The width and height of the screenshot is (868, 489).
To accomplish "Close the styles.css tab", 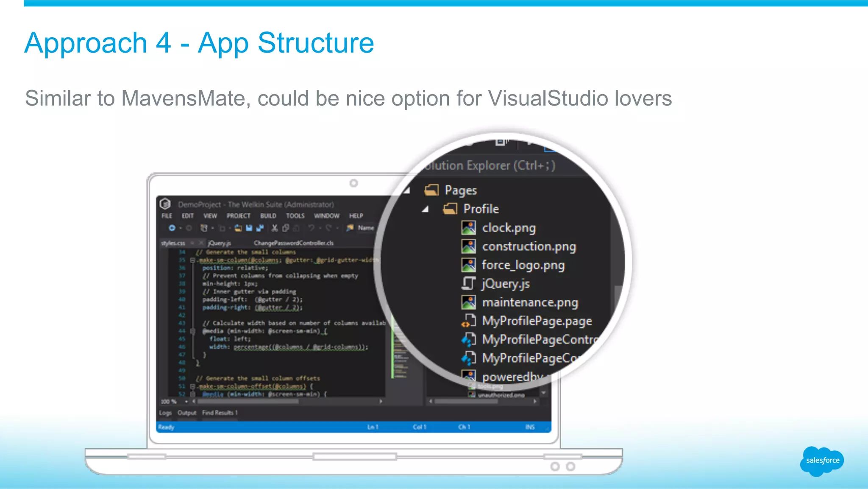I will pyautogui.click(x=201, y=243).
